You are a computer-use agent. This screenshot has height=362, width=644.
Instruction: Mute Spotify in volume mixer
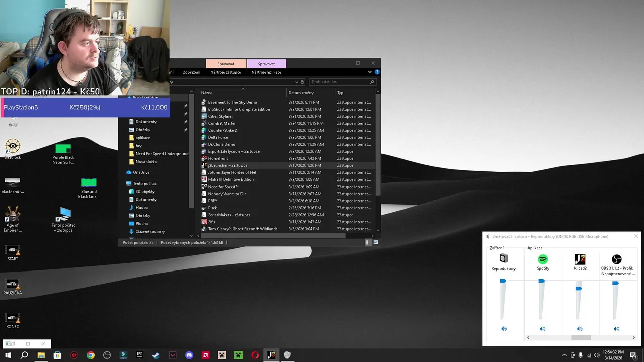pos(543,329)
